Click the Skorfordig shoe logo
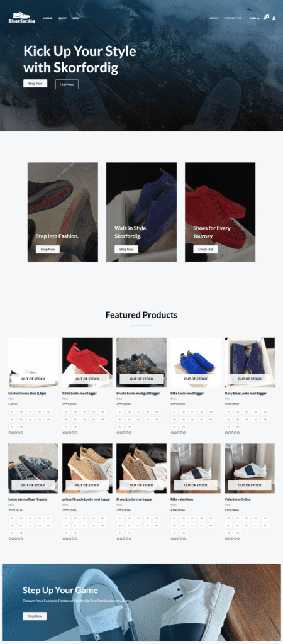This screenshot has height=644, width=283. tap(22, 18)
